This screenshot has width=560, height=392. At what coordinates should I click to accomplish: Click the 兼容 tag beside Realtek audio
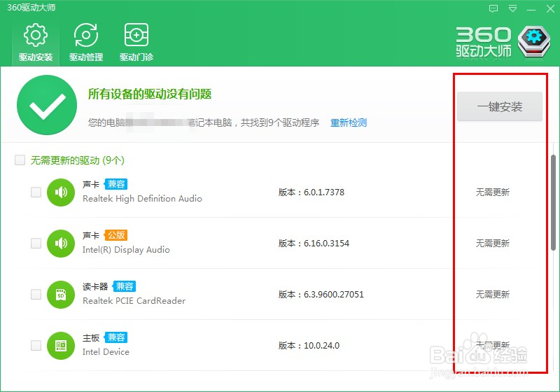click(115, 184)
